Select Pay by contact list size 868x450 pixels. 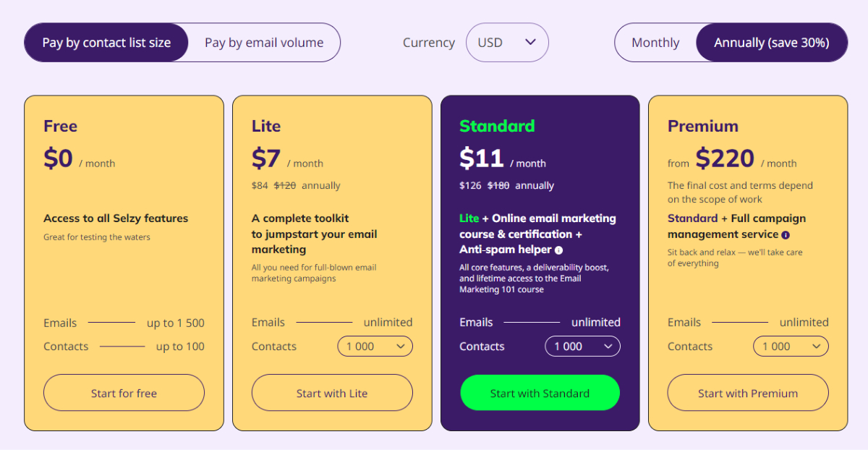coord(106,43)
